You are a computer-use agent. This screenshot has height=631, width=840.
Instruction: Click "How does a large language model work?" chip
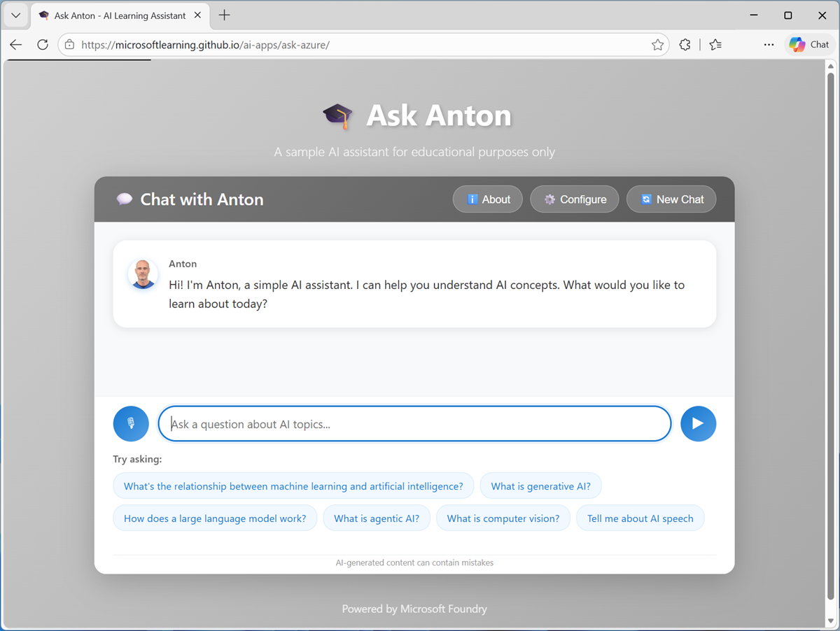pos(215,518)
